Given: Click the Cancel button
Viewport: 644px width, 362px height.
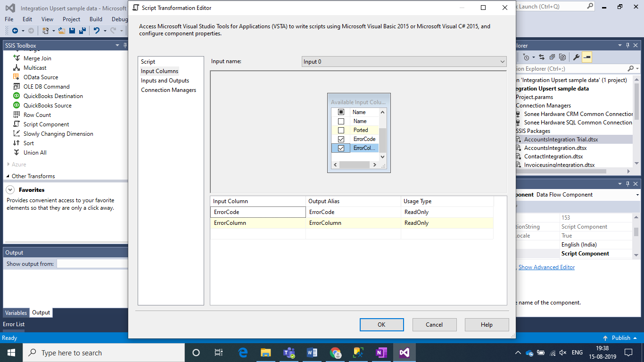Looking at the screenshot, I should coord(434,324).
